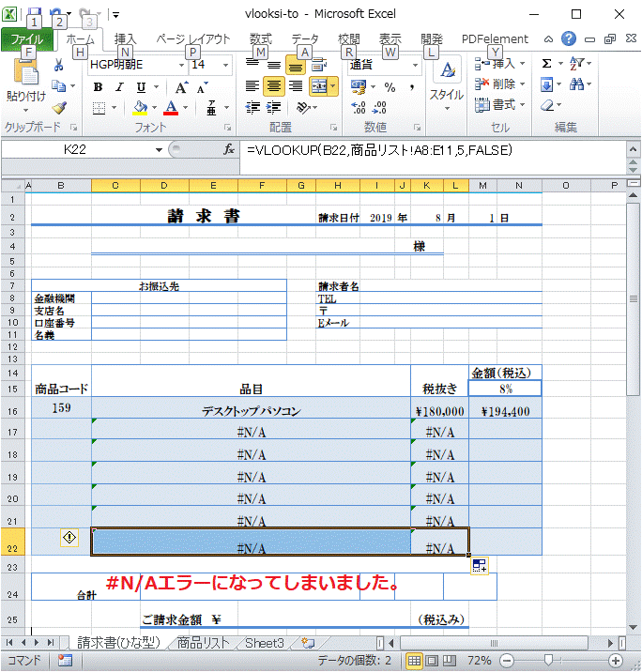Click the percent style icon
The image size is (642, 672).
(389, 86)
